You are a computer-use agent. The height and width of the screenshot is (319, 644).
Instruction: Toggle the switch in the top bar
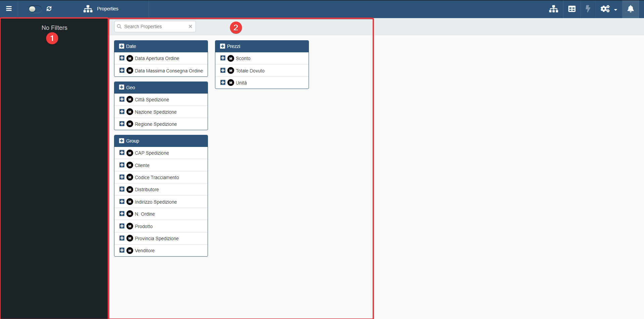click(35, 9)
